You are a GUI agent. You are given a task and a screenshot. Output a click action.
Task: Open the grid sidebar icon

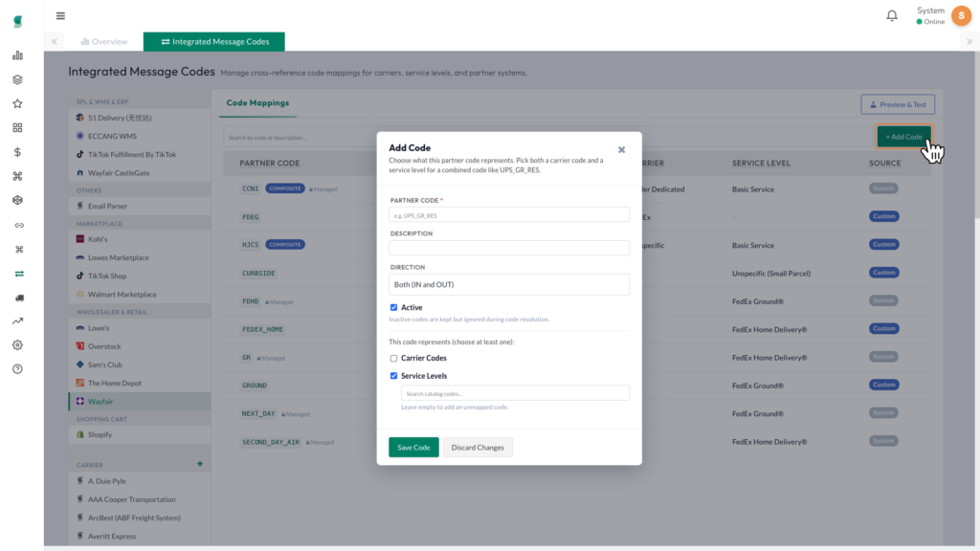[17, 127]
